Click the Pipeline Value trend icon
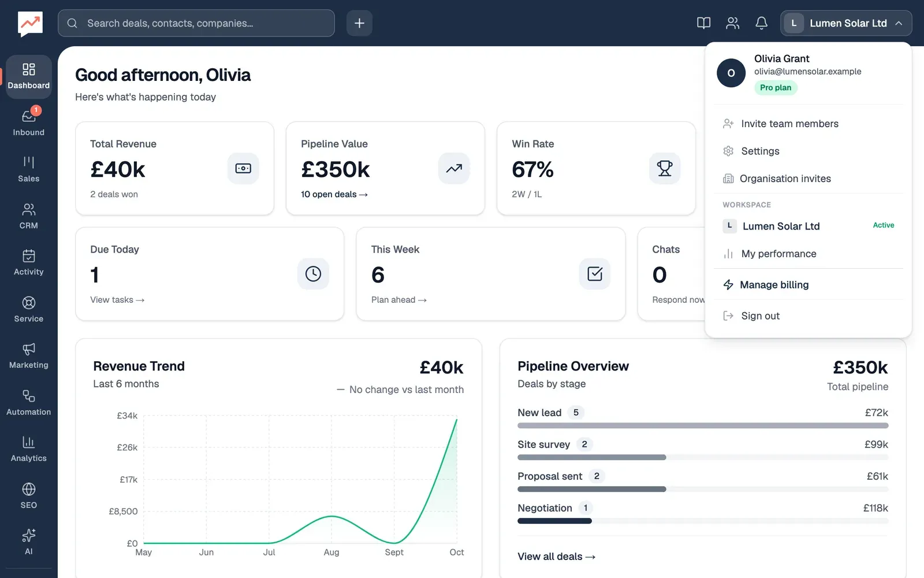Image resolution: width=924 pixels, height=578 pixels. pos(454,168)
